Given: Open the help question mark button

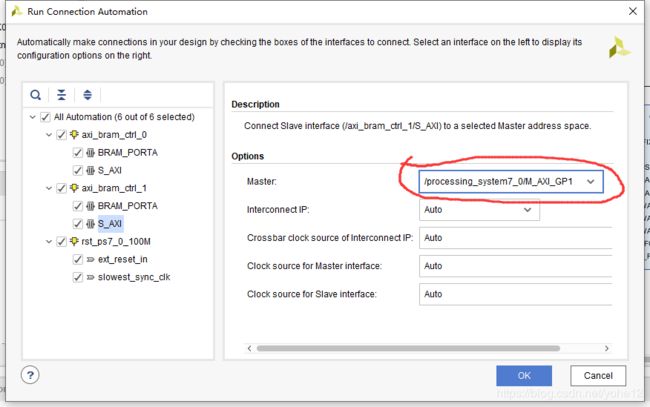Looking at the screenshot, I should [30, 376].
